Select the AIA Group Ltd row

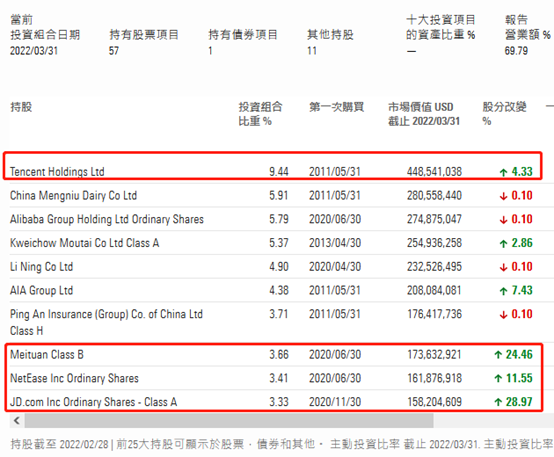(x=271, y=290)
